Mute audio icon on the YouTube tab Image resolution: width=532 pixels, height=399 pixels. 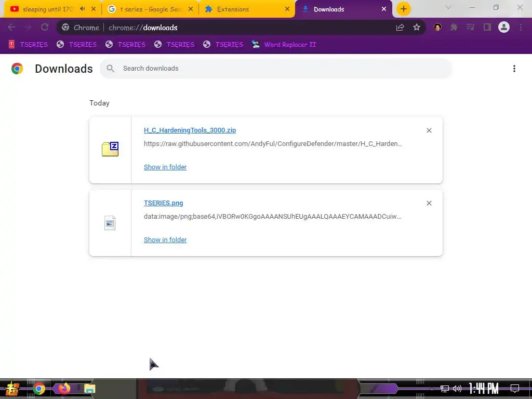click(x=83, y=9)
